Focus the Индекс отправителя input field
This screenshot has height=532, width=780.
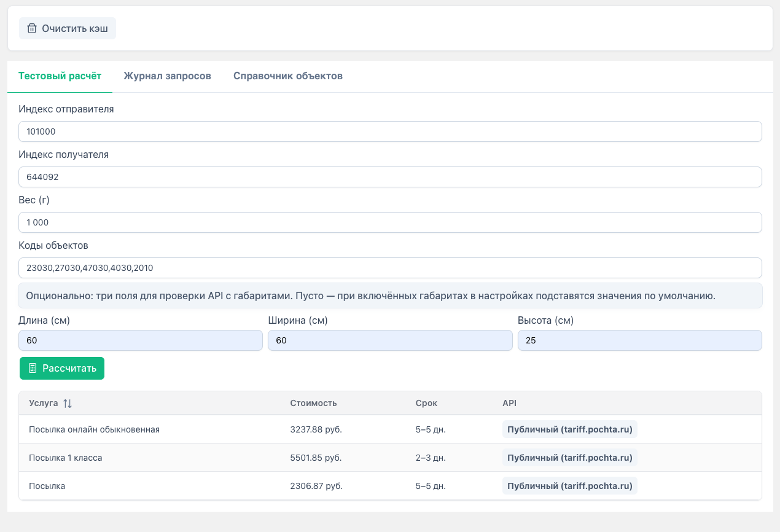pos(390,131)
